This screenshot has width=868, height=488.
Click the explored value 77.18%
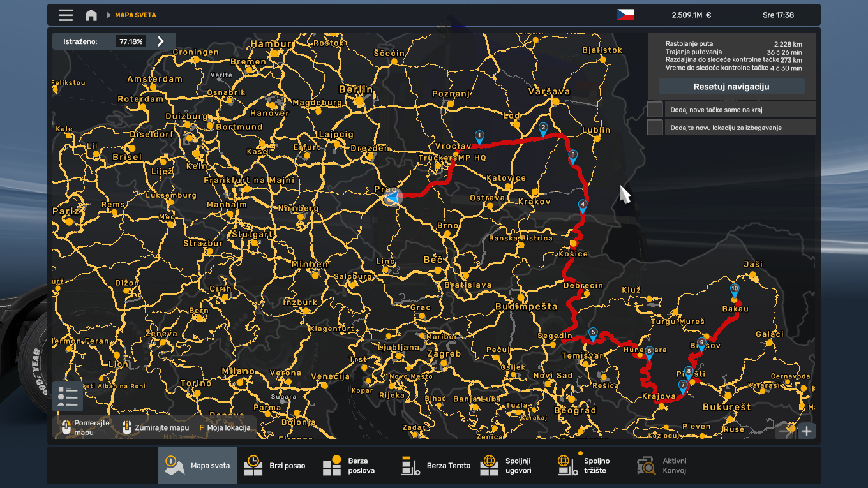131,41
